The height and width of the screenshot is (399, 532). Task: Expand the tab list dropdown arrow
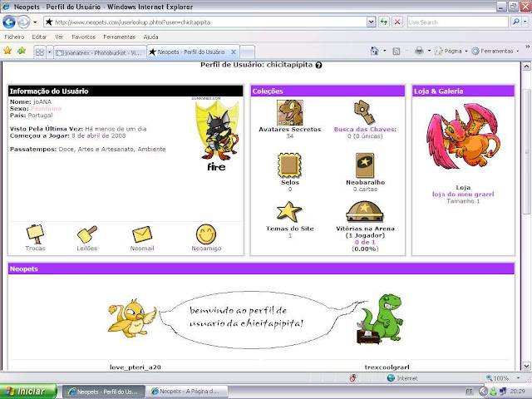(x=50, y=52)
